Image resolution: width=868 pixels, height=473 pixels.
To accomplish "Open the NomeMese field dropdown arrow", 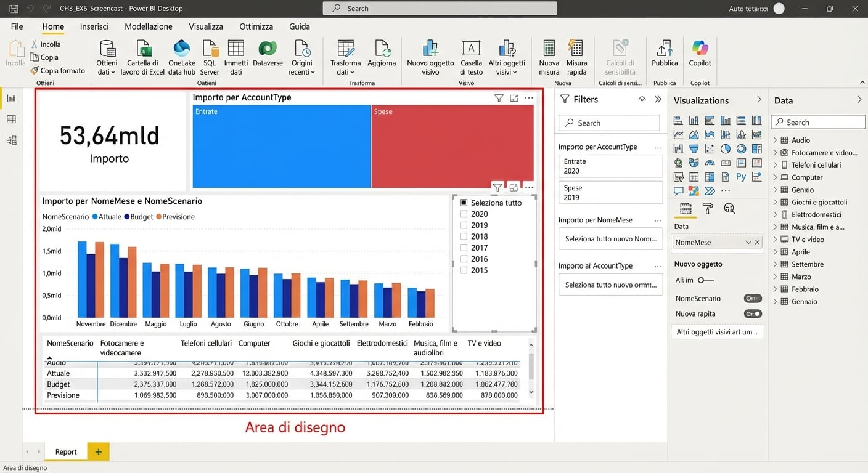I will [748, 242].
